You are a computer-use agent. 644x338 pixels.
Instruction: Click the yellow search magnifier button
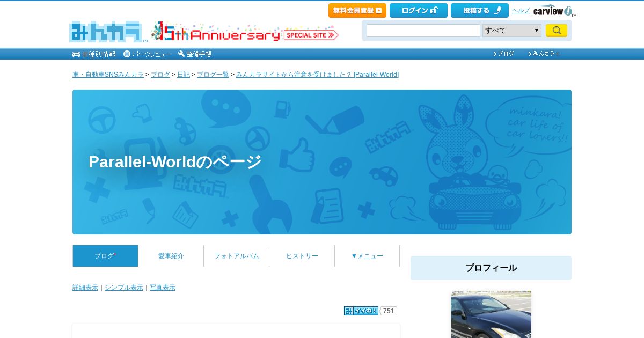[556, 31]
